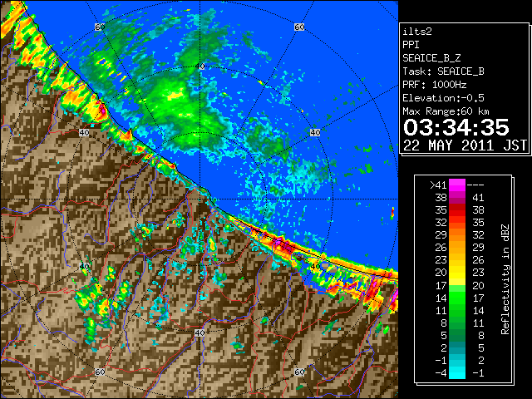Select the 'PPI' scan type label
This screenshot has width=532, height=399.
tap(411, 45)
